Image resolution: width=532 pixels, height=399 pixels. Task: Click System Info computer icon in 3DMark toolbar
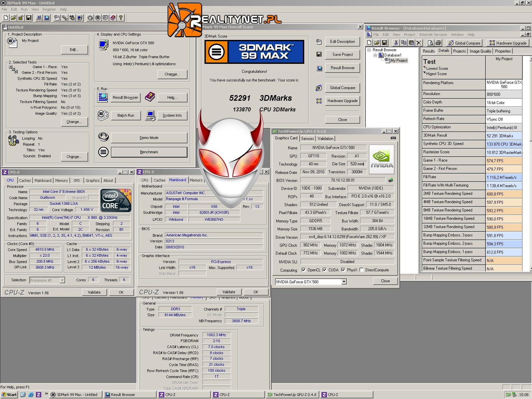tap(39, 18)
